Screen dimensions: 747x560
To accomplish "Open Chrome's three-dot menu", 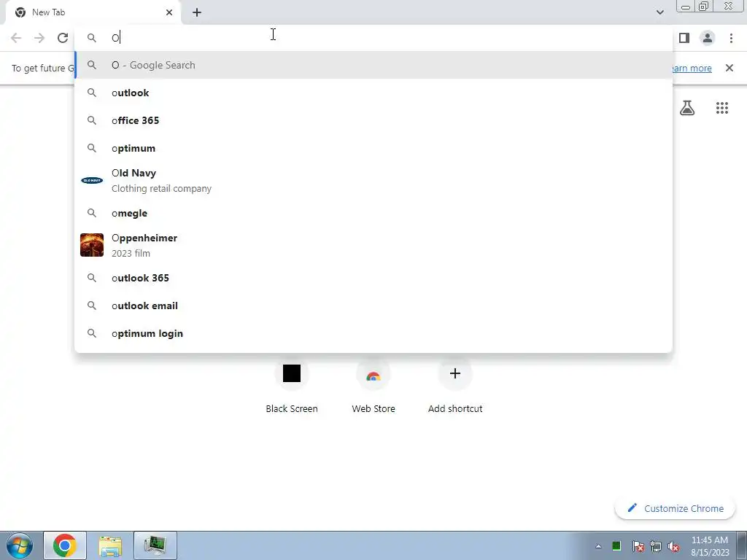I will click(x=731, y=38).
